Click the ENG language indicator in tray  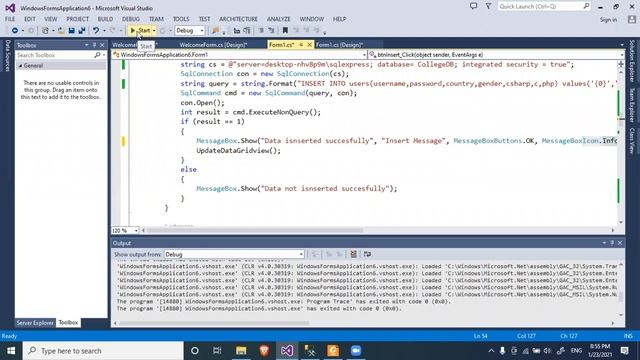(576, 351)
